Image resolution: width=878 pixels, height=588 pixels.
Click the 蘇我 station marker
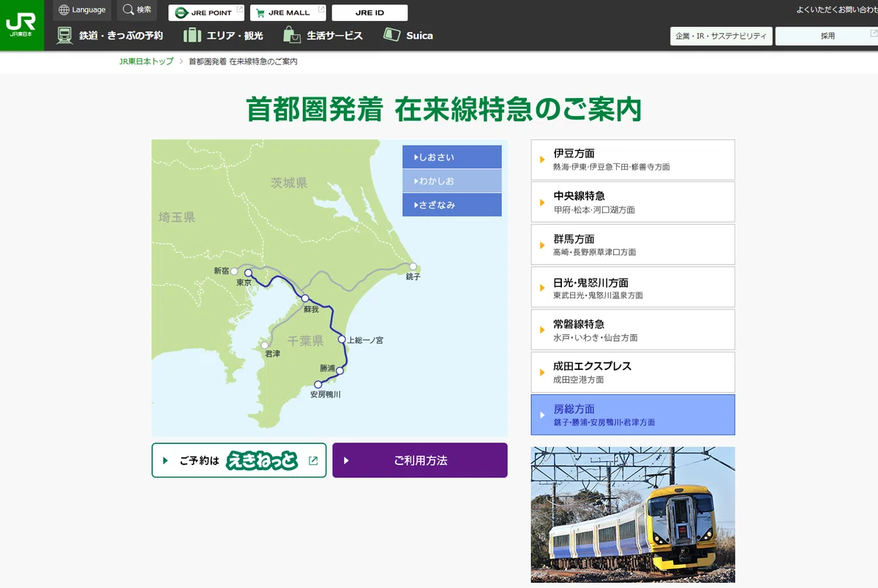tap(305, 298)
